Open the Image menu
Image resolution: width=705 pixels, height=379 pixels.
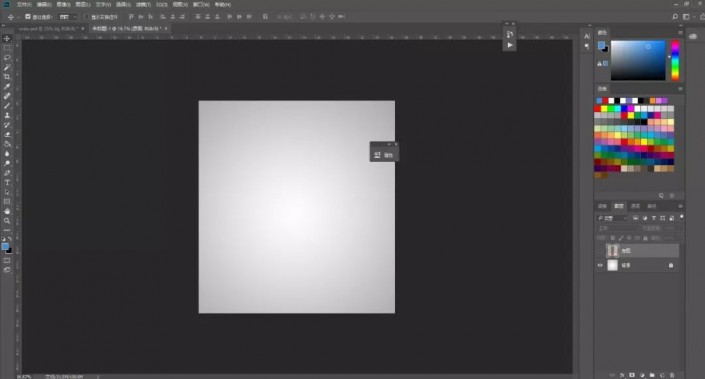point(63,4)
